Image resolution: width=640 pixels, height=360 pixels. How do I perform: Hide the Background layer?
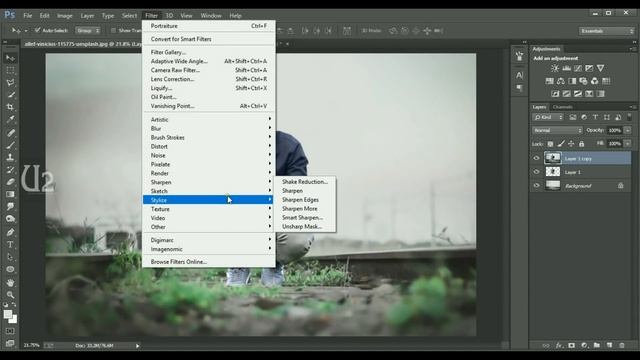pos(536,186)
